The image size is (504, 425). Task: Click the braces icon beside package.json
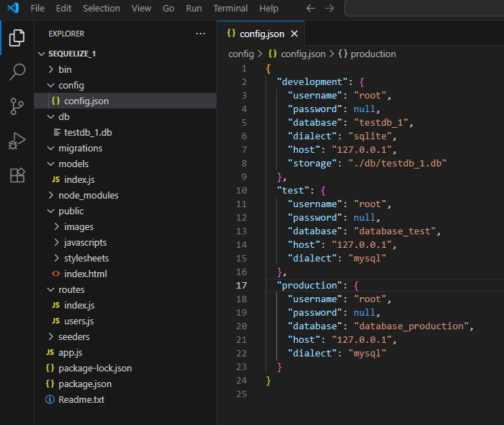pyautogui.click(x=50, y=384)
